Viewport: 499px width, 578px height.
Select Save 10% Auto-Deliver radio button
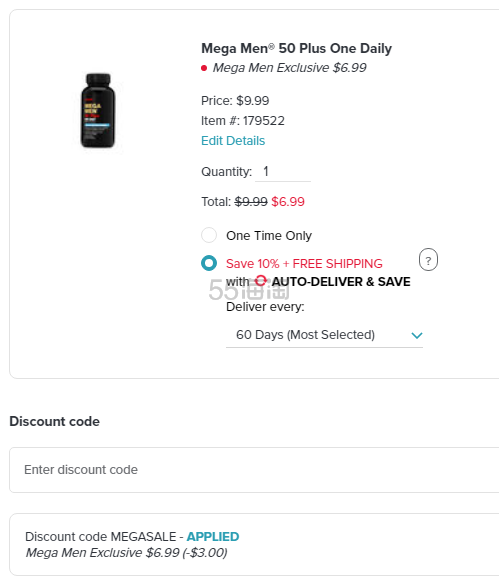tap(209, 263)
